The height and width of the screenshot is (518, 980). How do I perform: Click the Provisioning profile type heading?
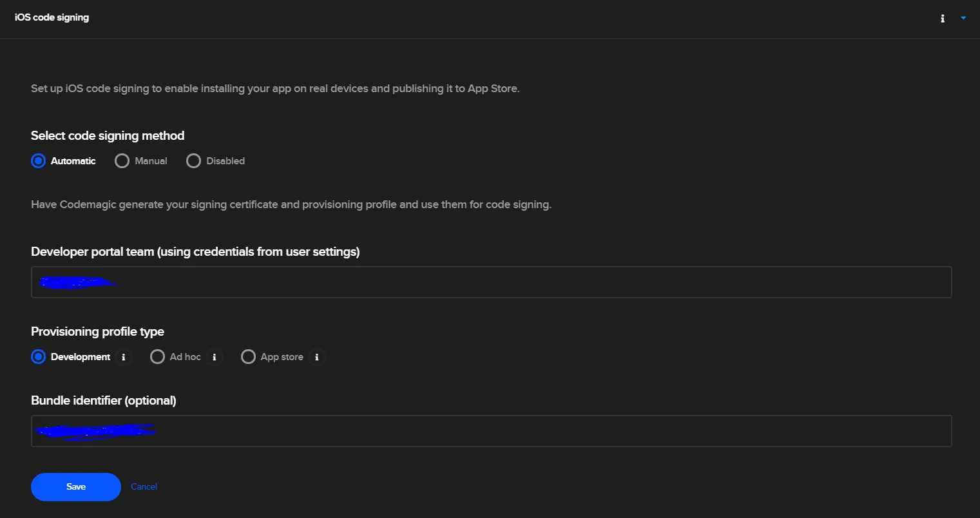[97, 332]
